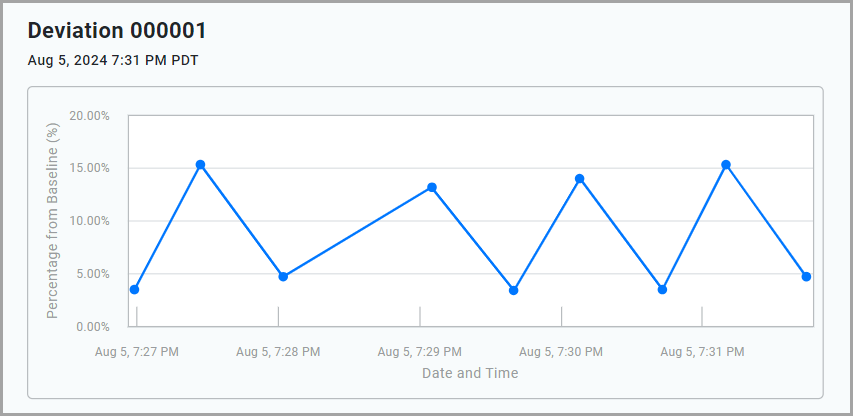Image resolution: width=853 pixels, height=416 pixels.
Task: Click the Aug 5, 7:31 PM axis label
Action: point(702,352)
